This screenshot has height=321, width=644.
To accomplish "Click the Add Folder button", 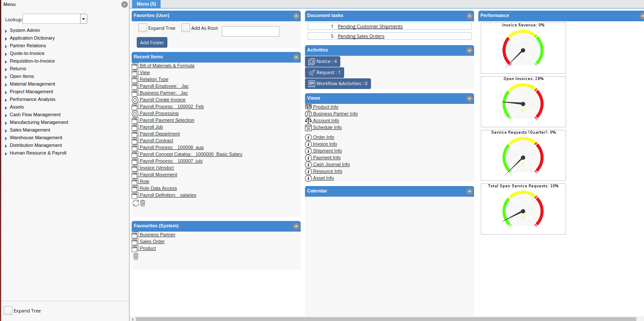I will click(152, 43).
